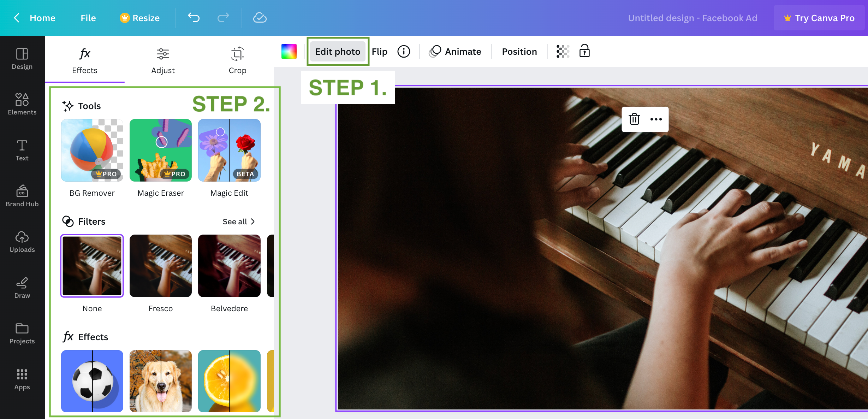Select the Crop tool

238,60
